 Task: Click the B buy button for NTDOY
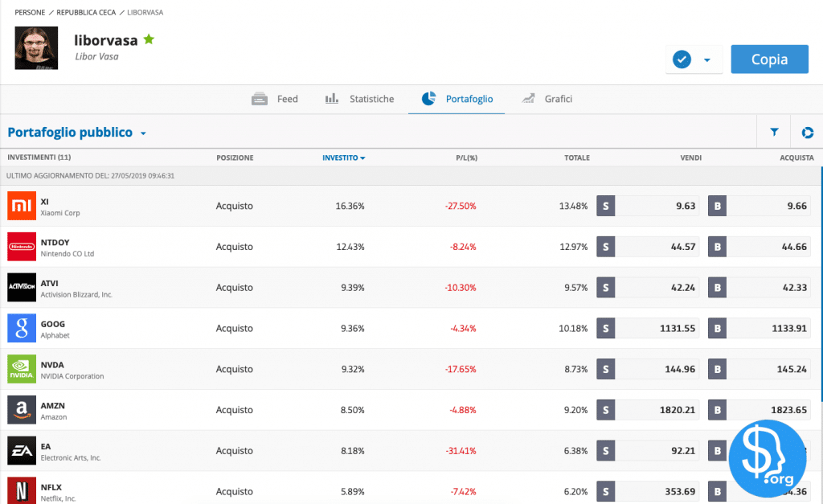point(718,247)
